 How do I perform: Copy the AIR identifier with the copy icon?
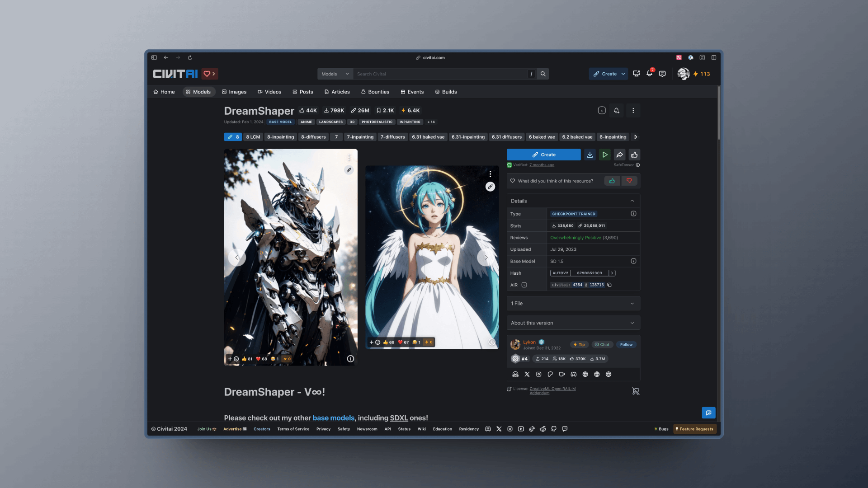click(609, 285)
